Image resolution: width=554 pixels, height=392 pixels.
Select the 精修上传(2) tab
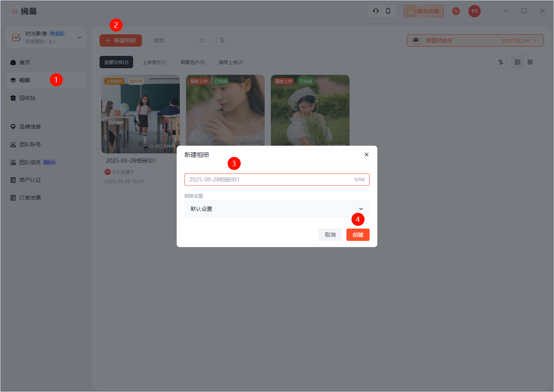(231, 62)
